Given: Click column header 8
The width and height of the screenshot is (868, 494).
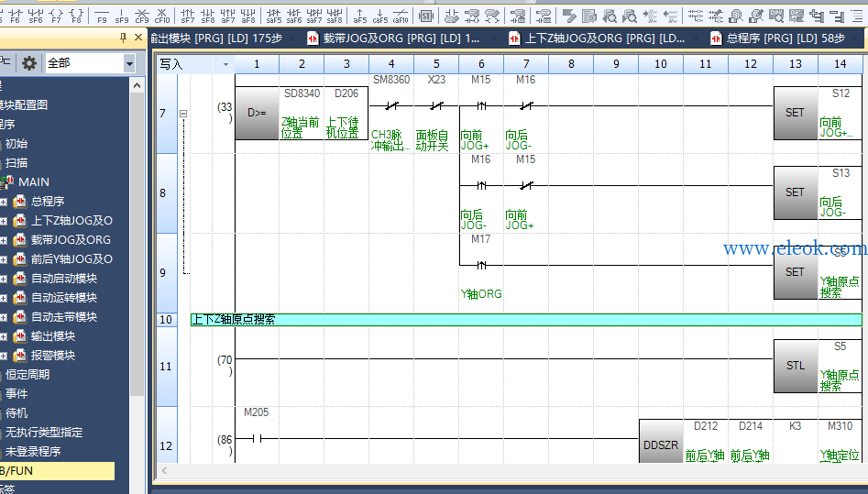Looking at the screenshot, I should [571, 64].
